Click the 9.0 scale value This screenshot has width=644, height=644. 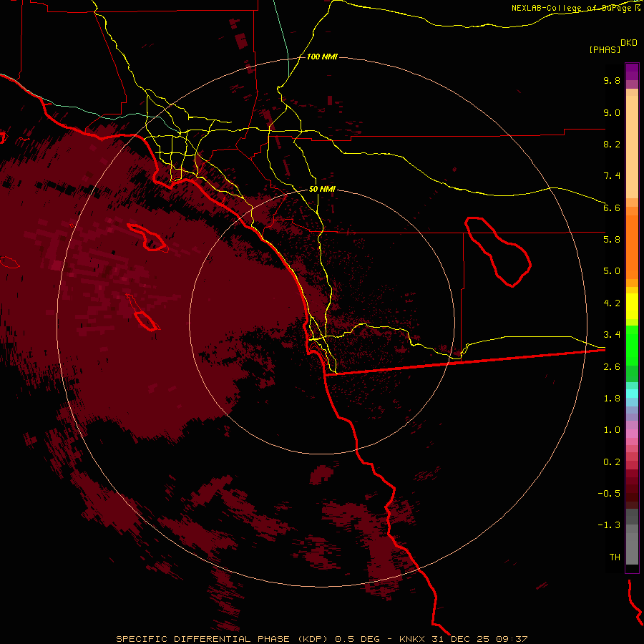(612, 112)
